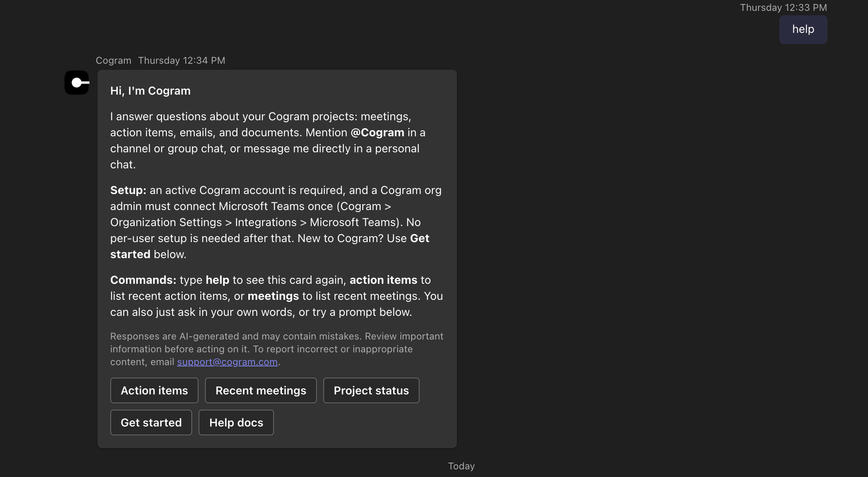This screenshot has height=477, width=868.
Task: Select the Project status button
Action: (371, 390)
